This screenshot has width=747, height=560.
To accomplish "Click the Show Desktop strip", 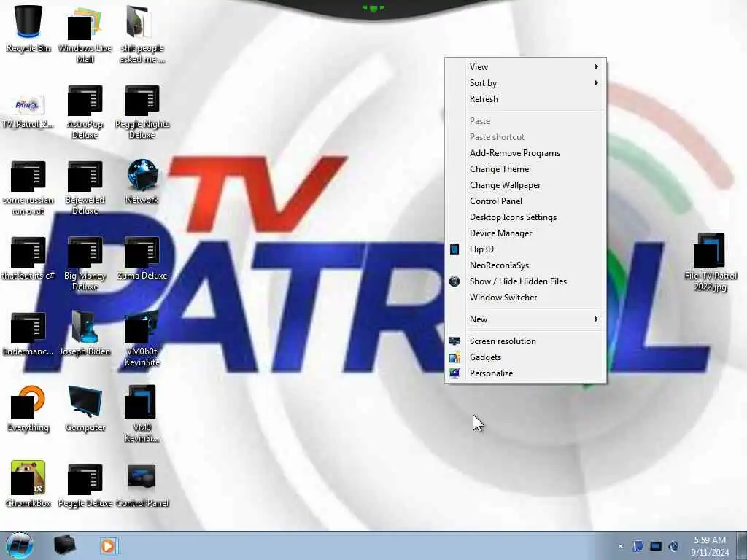I will (742, 545).
